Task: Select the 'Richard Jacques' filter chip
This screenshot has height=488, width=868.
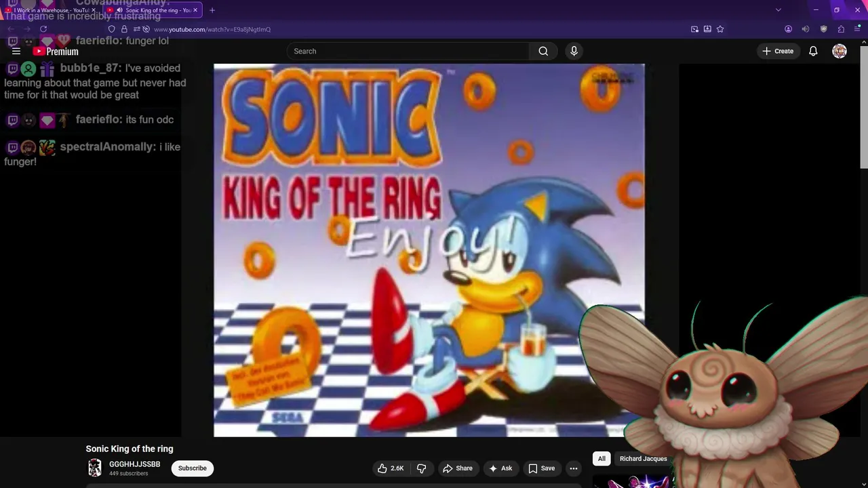Action: click(643, 459)
